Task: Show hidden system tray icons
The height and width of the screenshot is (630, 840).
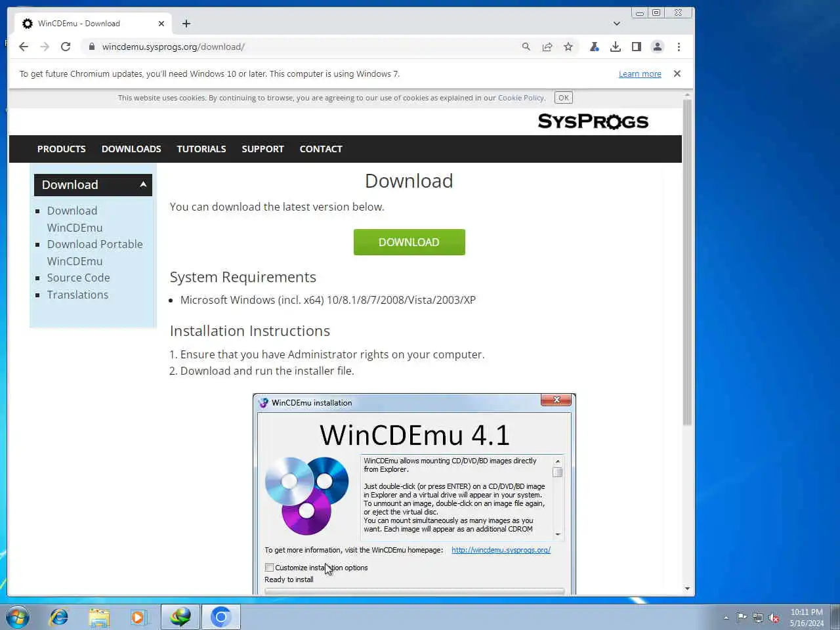Action: pos(726,618)
